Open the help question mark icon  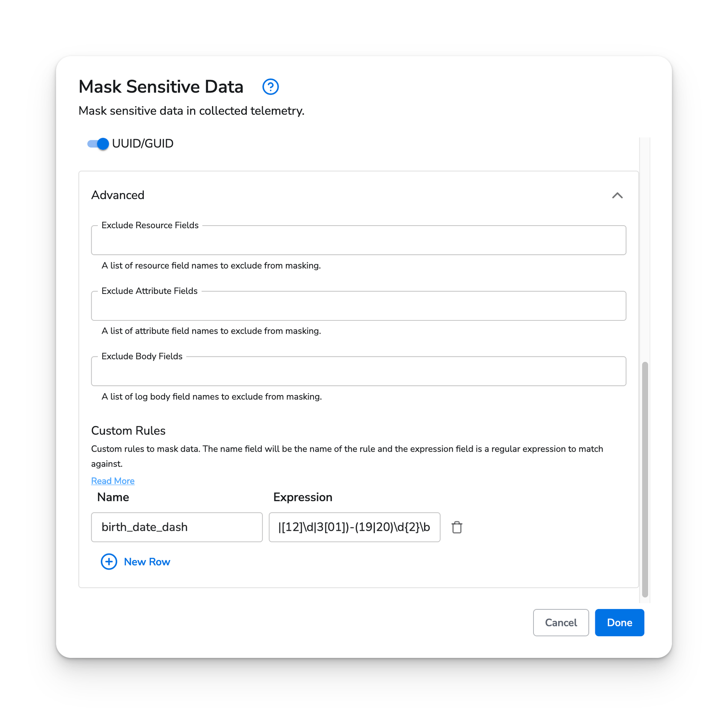(x=270, y=87)
